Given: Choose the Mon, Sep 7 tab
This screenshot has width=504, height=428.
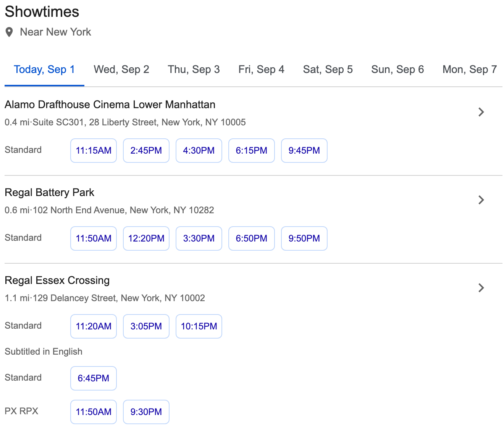Looking at the screenshot, I should [x=470, y=70].
